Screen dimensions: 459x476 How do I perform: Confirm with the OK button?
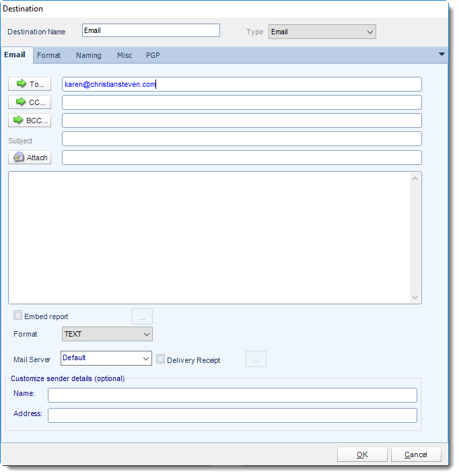click(362, 454)
